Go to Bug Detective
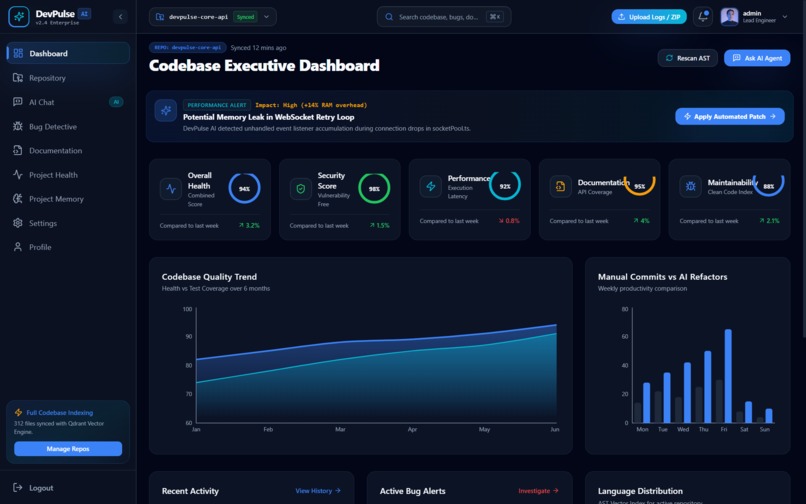Viewport: 806px width, 504px height. coord(68,126)
